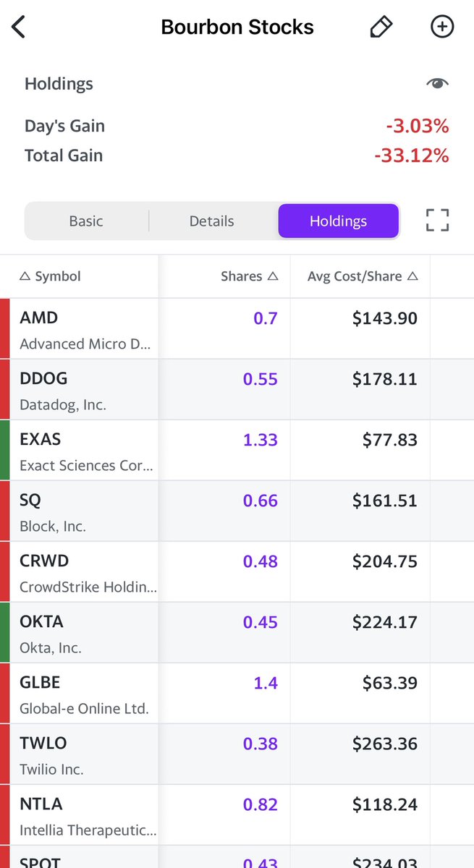Tap EXAS shares value 1.33
The image size is (474, 868).
coord(261,440)
